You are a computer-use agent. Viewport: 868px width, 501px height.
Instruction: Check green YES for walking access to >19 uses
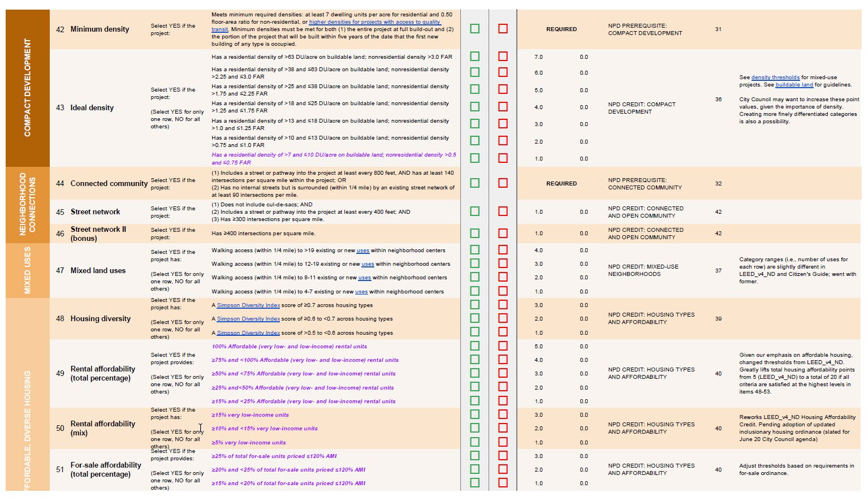click(474, 250)
